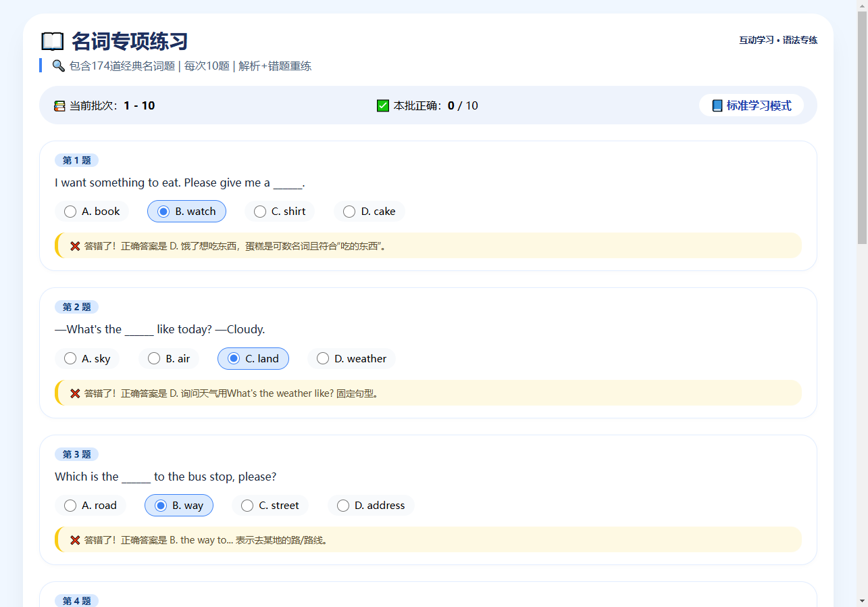Click the red X icon in question 2 feedback
868x607 pixels.
coord(75,393)
